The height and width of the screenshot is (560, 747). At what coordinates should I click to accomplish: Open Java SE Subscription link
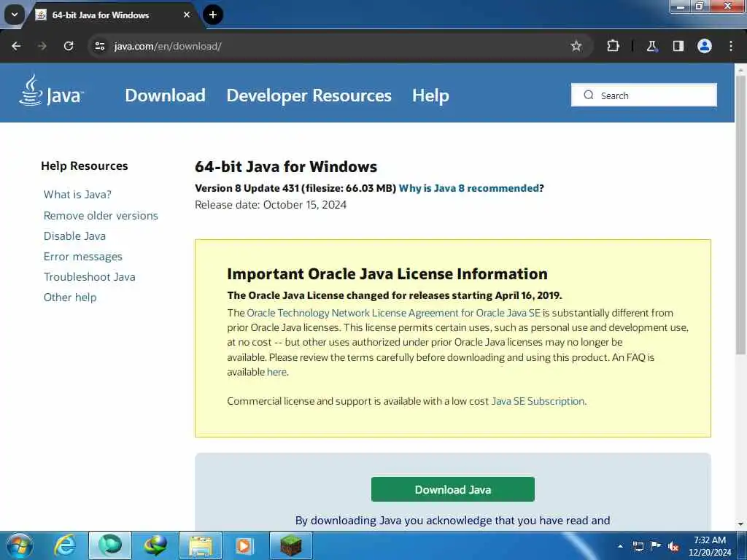(x=538, y=401)
